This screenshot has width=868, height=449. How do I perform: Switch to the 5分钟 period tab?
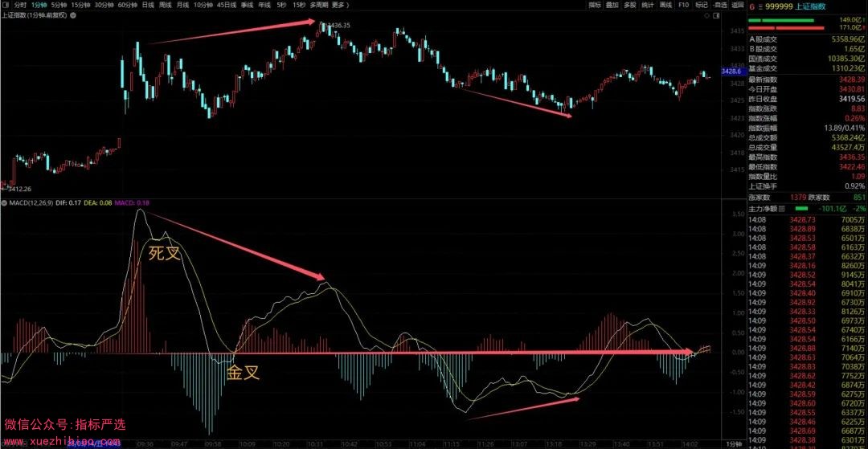coord(59,5)
